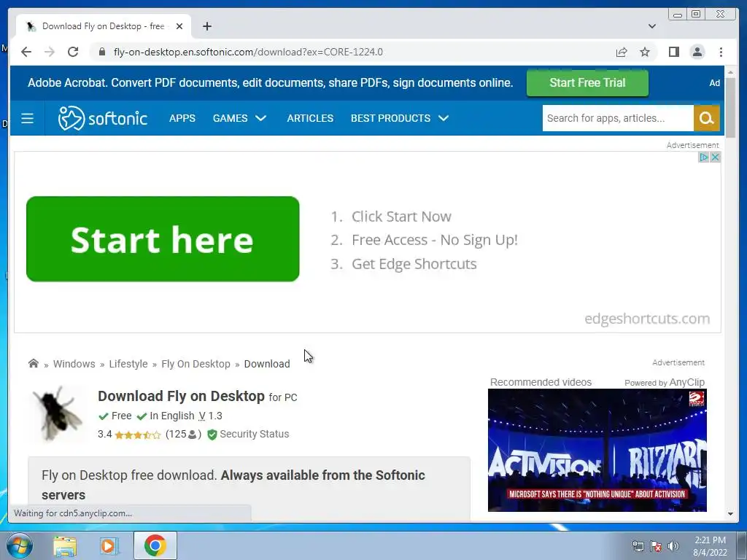This screenshot has width=747, height=560.
Task: Go back to the previous page
Action: coord(26,52)
